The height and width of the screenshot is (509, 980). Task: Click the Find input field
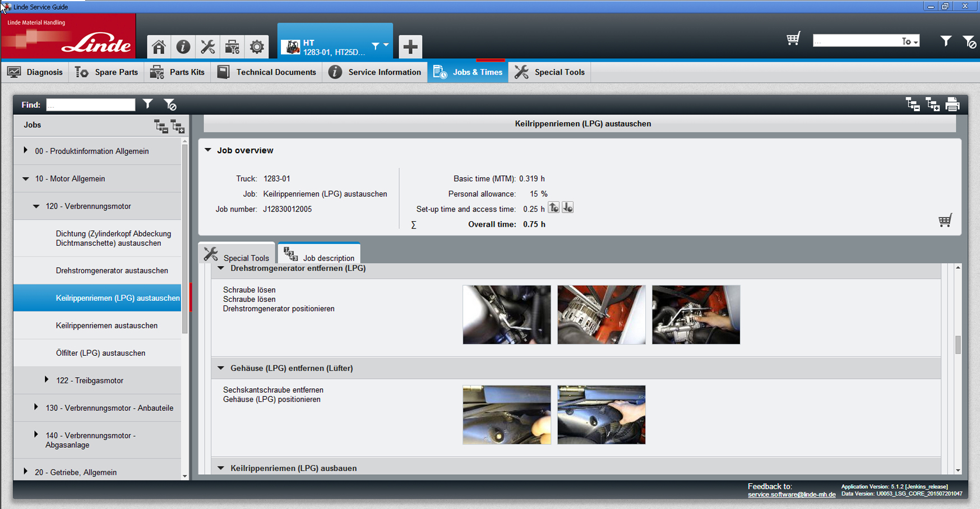pos(91,105)
